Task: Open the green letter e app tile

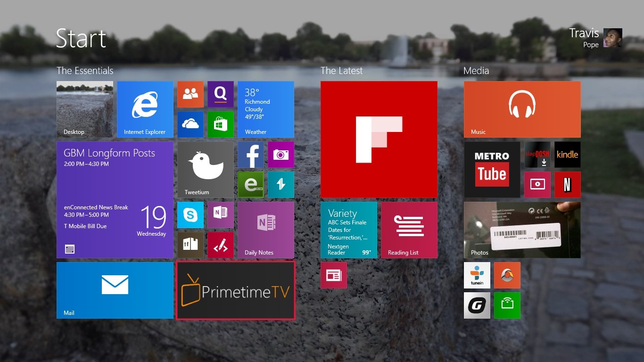Action: pyautogui.click(x=251, y=185)
